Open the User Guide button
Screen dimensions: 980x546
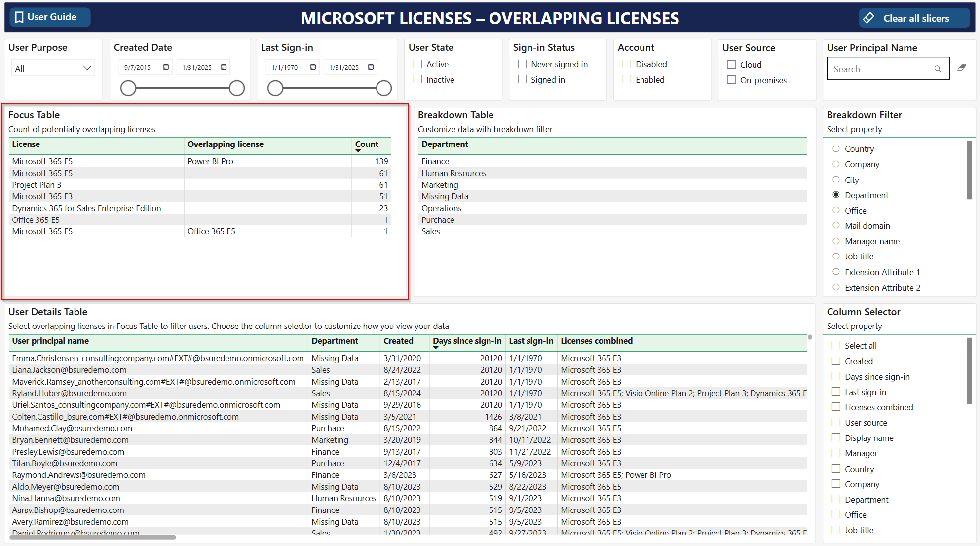pyautogui.click(x=51, y=17)
